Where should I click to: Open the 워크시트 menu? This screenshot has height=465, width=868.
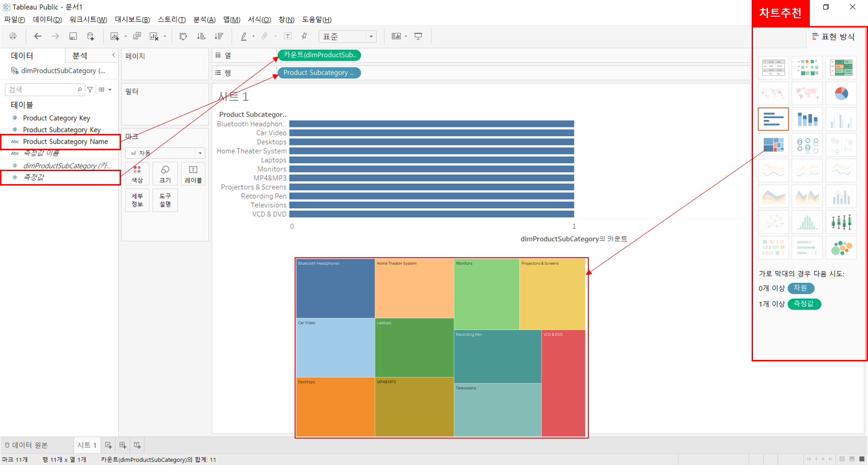click(x=88, y=20)
